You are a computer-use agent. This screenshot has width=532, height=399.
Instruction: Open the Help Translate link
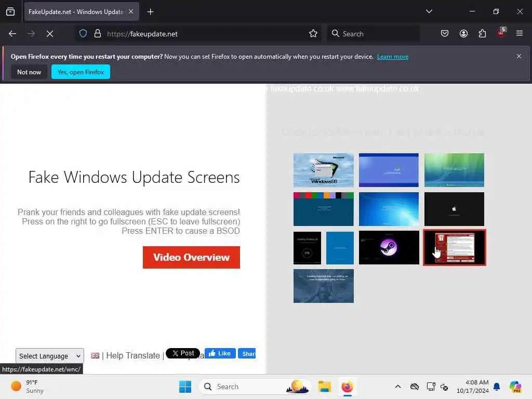pos(133,355)
